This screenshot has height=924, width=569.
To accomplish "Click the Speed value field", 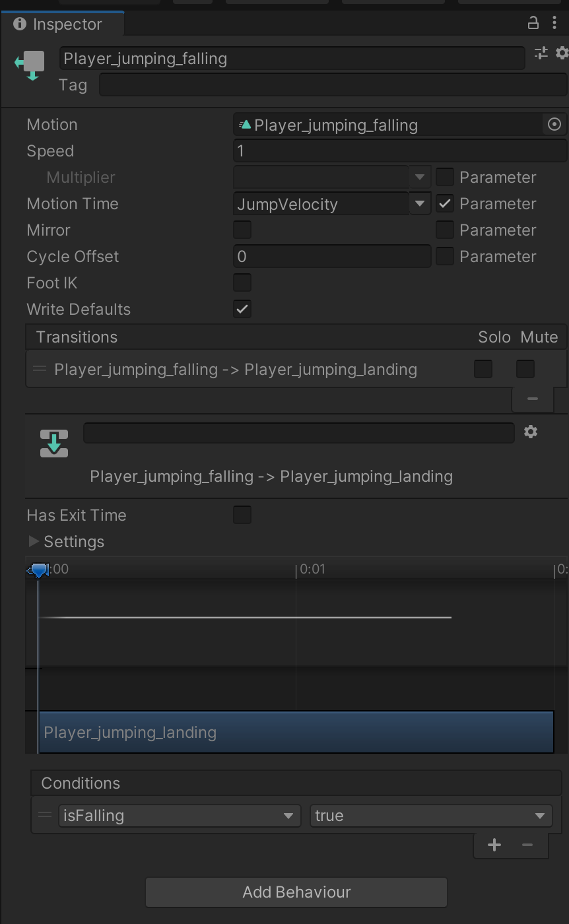I will 401,150.
